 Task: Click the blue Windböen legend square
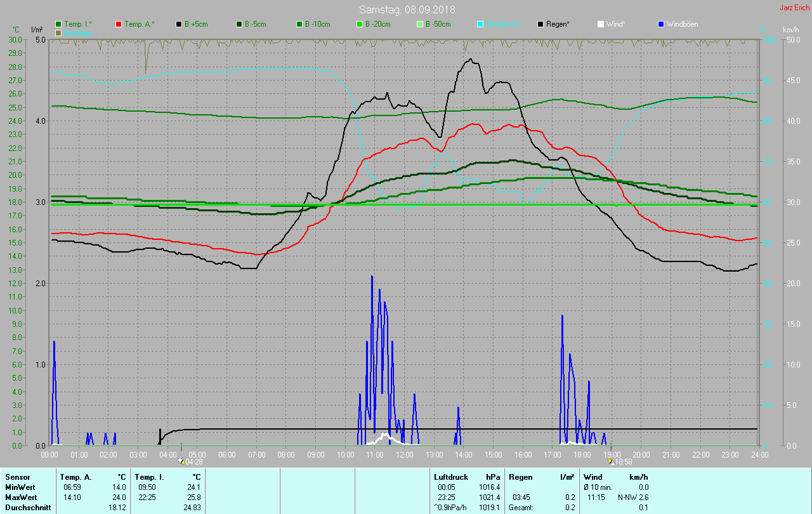point(661,24)
